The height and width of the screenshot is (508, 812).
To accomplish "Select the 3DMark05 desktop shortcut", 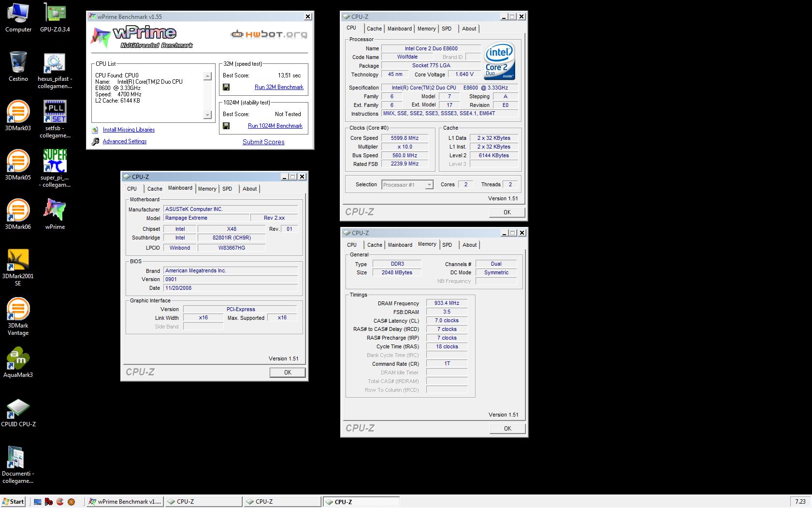I will (x=18, y=165).
